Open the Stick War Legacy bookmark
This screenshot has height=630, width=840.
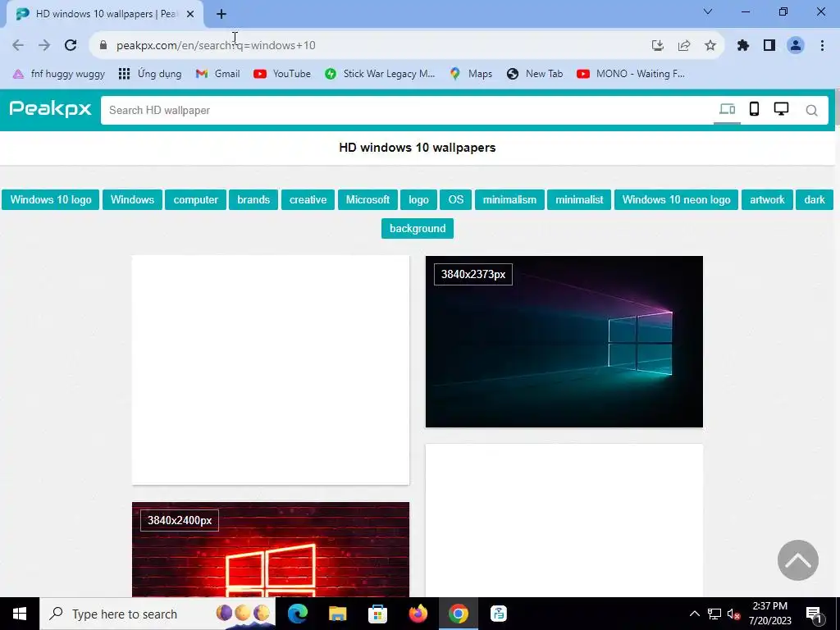click(x=379, y=74)
